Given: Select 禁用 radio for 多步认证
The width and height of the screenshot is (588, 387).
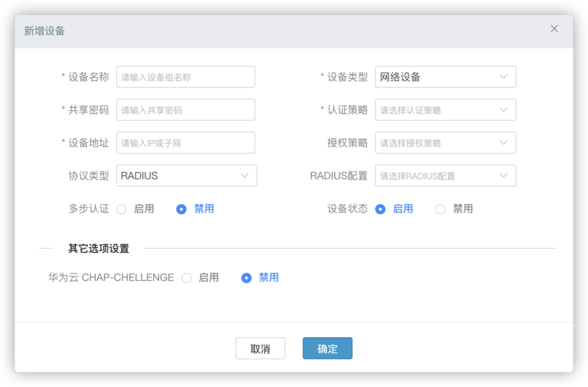Looking at the screenshot, I should click(x=181, y=209).
